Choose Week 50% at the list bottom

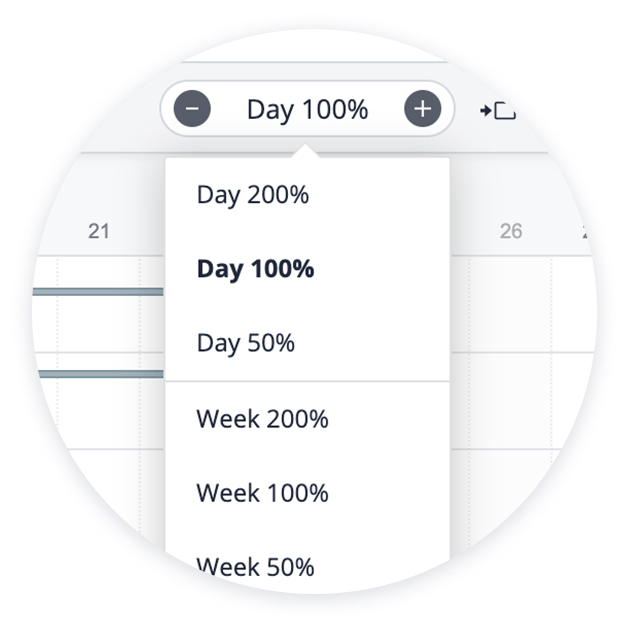click(x=256, y=567)
